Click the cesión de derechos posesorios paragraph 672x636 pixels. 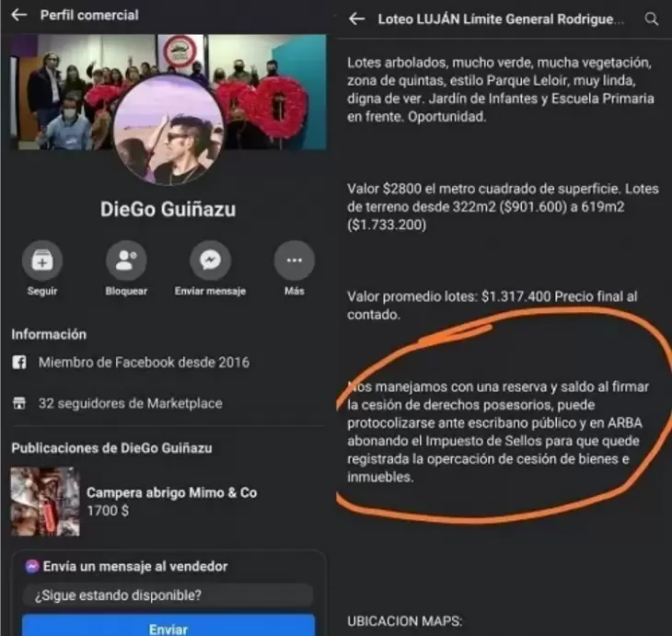pos(498,432)
